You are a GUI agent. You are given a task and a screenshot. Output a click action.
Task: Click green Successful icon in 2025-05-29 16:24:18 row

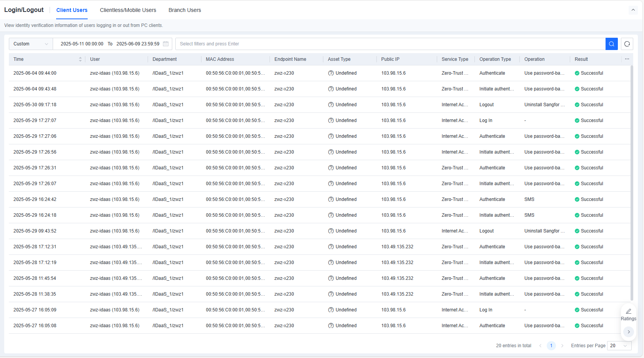coord(577,215)
